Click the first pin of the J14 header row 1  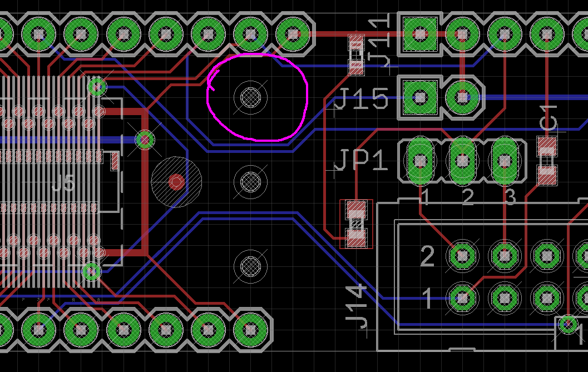(462, 299)
